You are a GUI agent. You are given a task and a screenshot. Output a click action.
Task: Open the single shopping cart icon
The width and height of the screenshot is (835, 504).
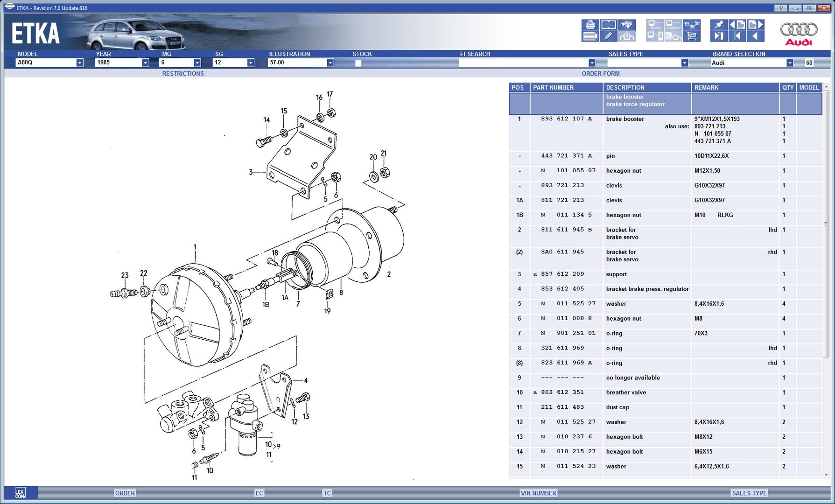tap(691, 36)
